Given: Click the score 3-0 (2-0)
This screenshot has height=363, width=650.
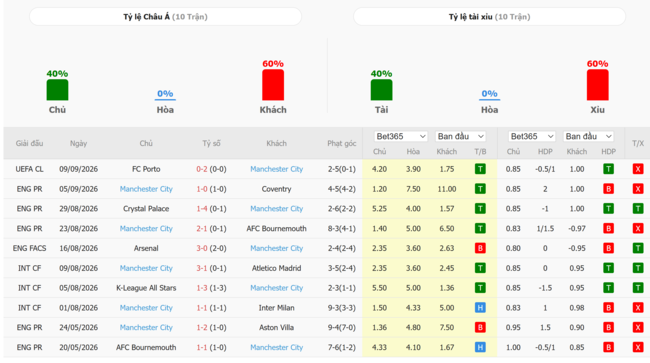Looking at the screenshot, I should click(211, 248).
